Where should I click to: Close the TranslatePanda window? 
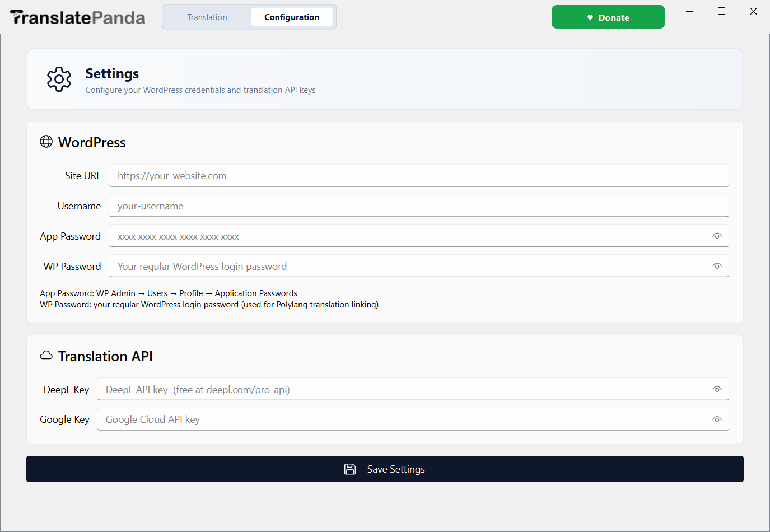pyautogui.click(x=754, y=11)
